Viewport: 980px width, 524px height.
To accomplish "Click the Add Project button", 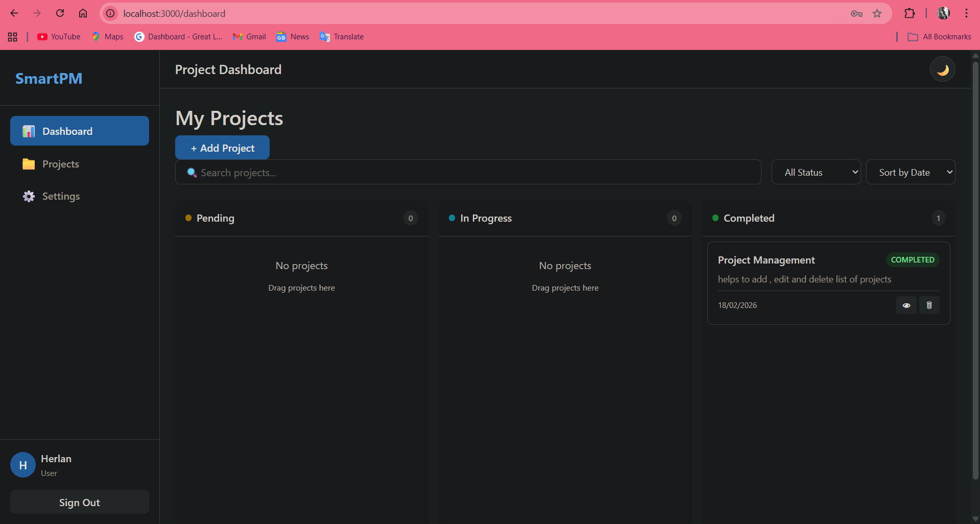I will tap(222, 148).
